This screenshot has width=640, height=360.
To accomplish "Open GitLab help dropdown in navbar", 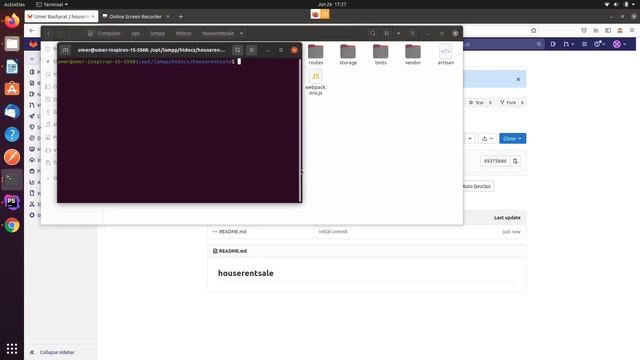I will 600,44.
